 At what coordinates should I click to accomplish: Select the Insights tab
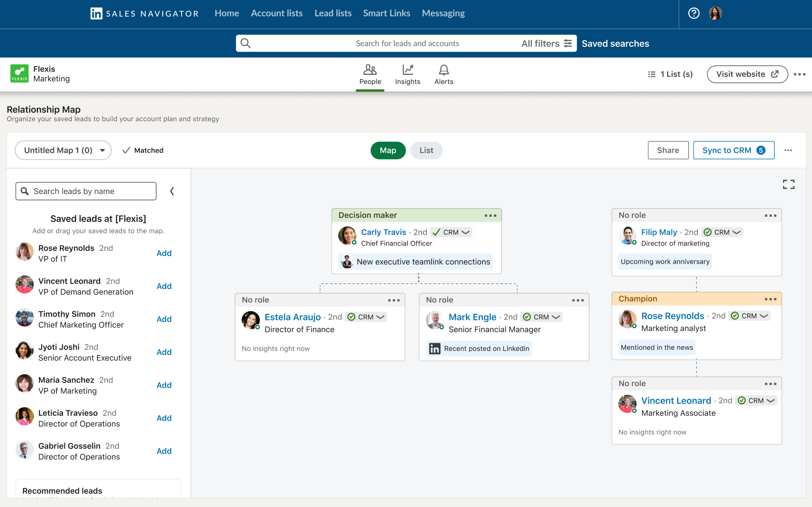[407, 75]
